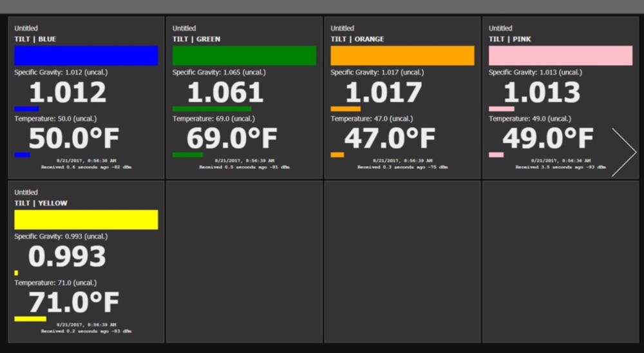Click 'Specific Gravity: 1.065 (uncal.)' label
Viewport: 644px width, 353px height.
click(x=219, y=73)
